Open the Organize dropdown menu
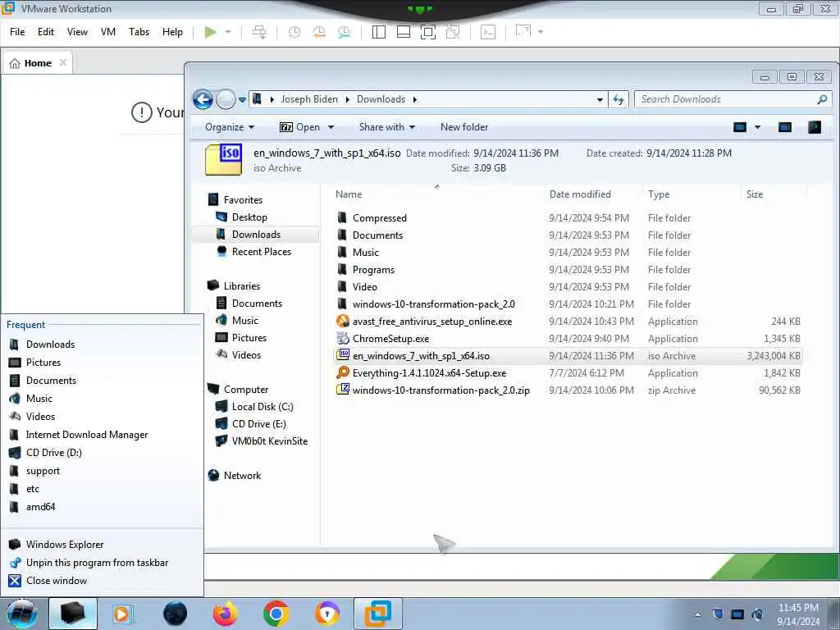The width and height of the screenshot is (840, 630). [230, 127]
